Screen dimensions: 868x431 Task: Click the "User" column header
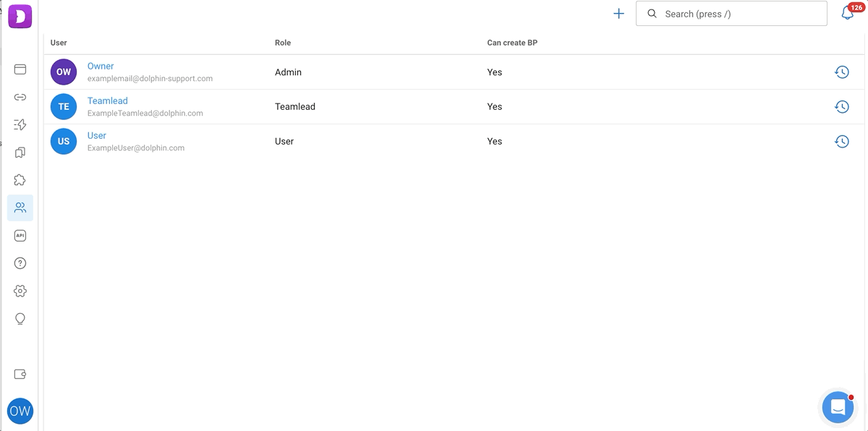[59, 43]
